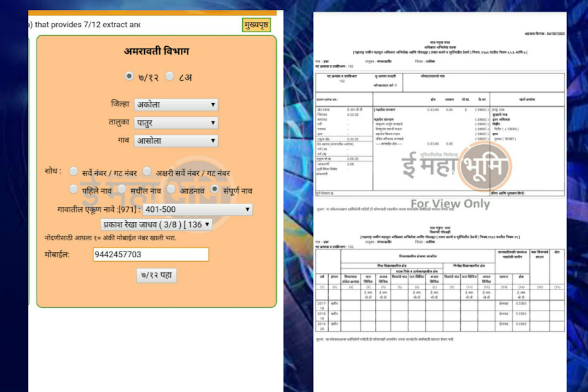Click the मोबाईल number input field
588x392 pixels.
coord(150,254)
